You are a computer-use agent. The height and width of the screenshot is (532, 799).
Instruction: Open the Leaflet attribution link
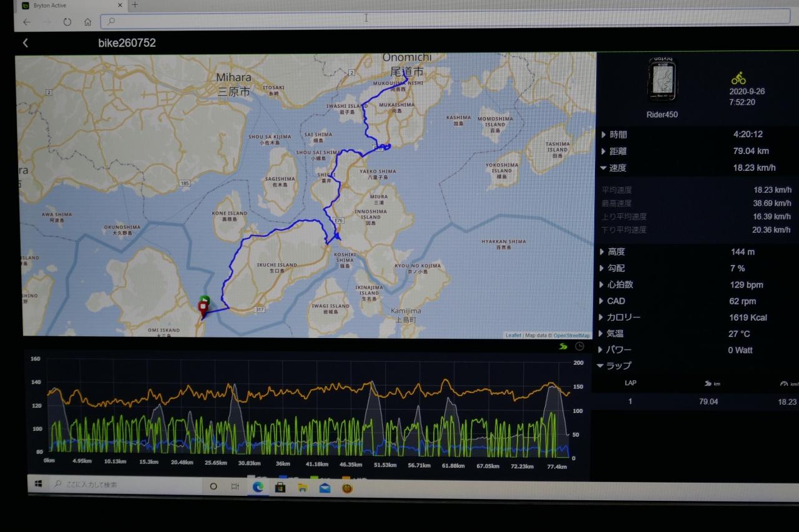pos(513,335)
